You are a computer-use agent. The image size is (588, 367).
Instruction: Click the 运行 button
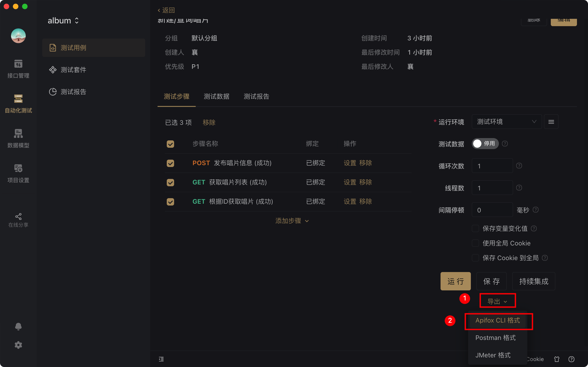click(x=455, y=281)
